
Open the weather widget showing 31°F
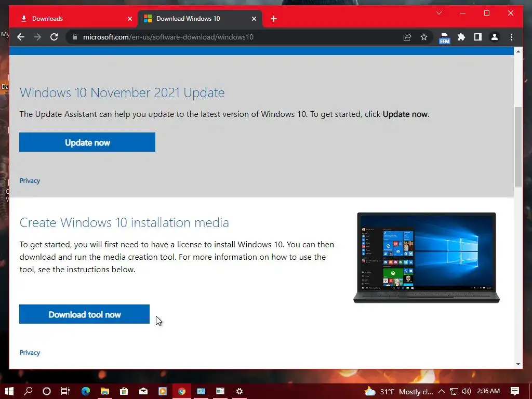coord(398,392)
